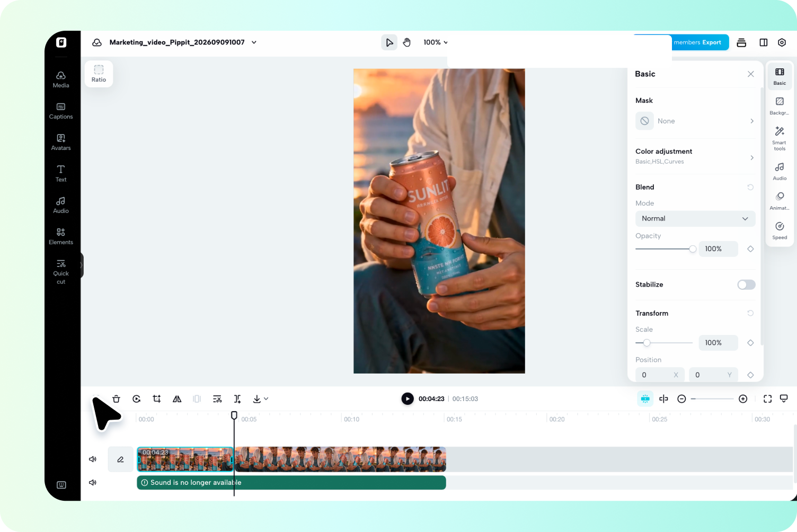Open keyboard shortcuts from the bottom-left icon

pos(61,485)
